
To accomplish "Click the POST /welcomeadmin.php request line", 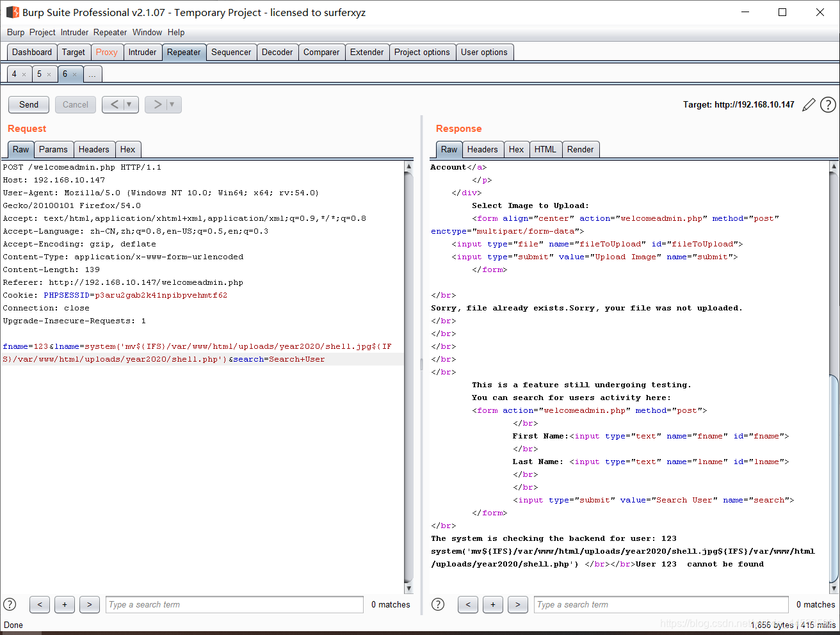I will (82, 167).
